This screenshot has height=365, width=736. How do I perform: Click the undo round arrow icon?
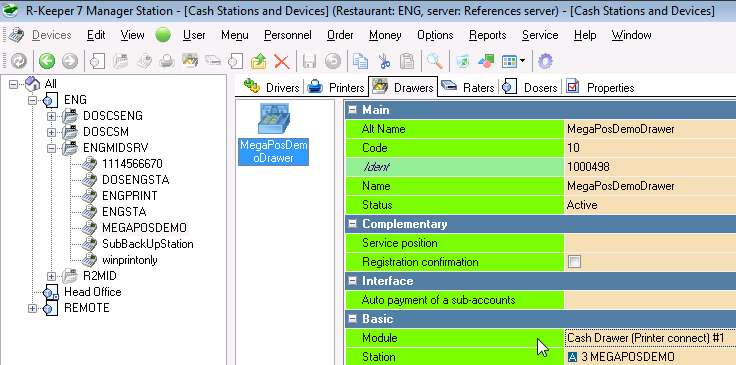tap(333, 61)
